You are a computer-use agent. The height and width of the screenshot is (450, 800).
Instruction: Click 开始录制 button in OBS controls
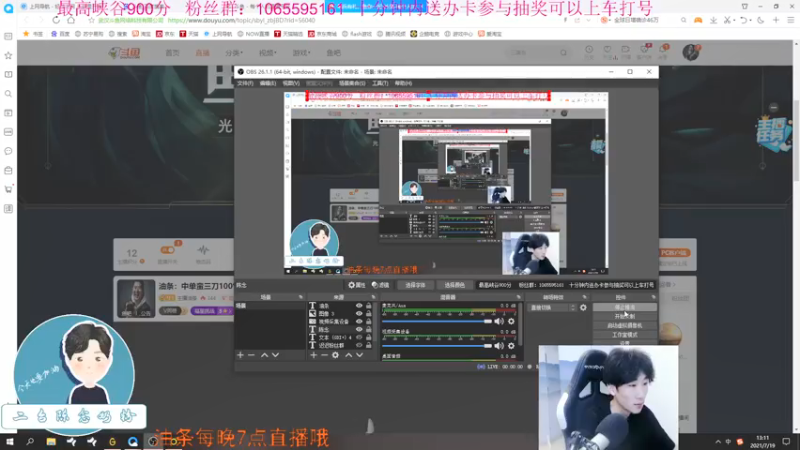click(624, 316)
